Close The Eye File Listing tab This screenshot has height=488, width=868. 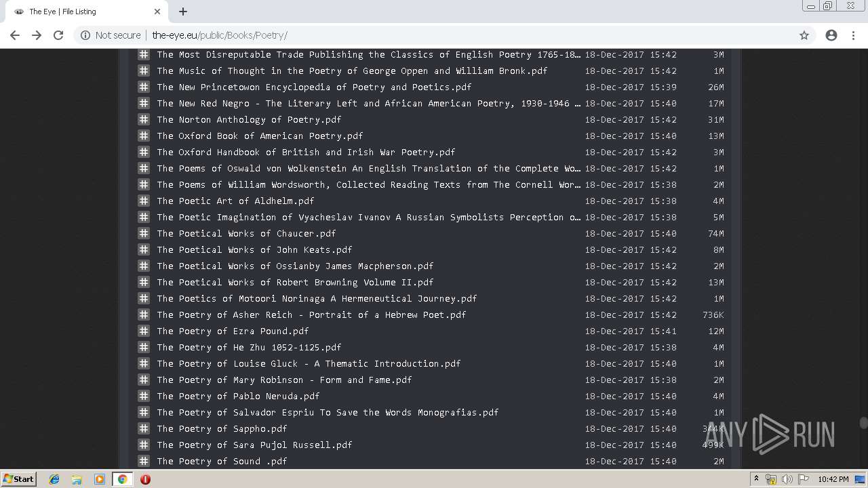click(x=157, y=12)
